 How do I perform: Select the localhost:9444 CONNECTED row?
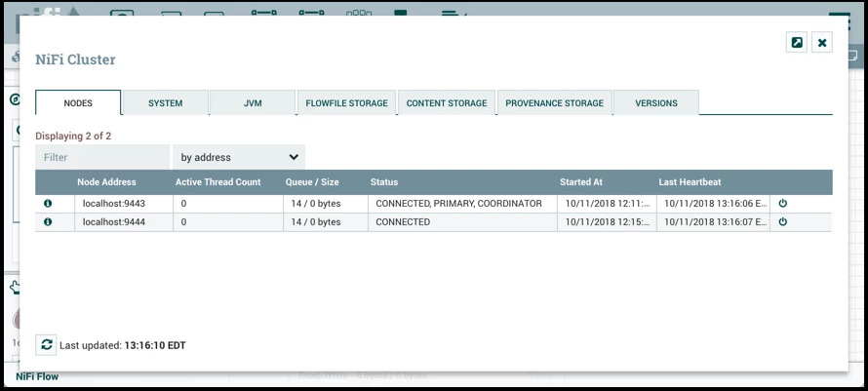click(433, 222)
